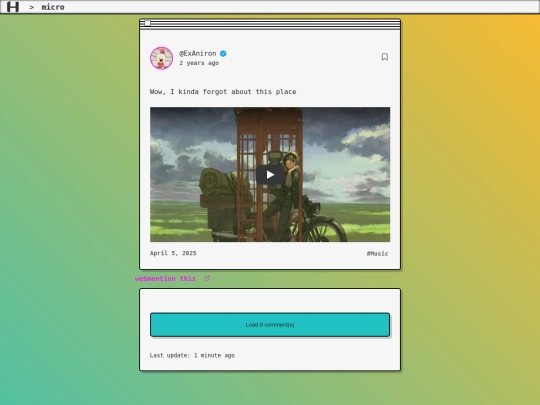Viewport: 540px width, 405px height.
Task: Open the @ExAniron username link
Action: 198,53
